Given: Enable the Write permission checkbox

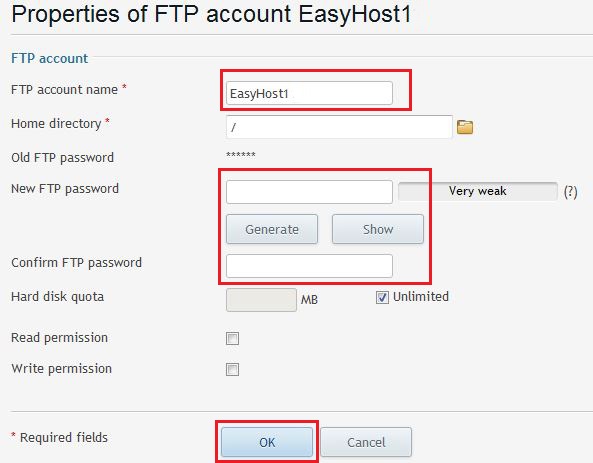Looking at the screenshot, I should pos(232,369).
